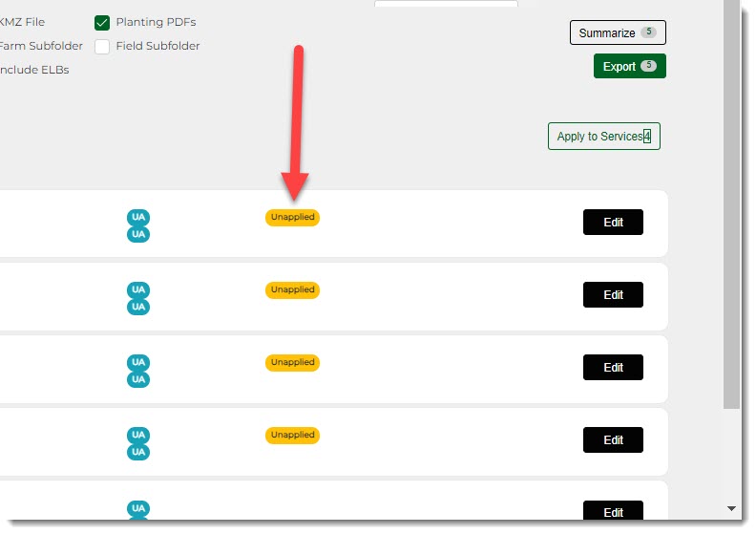Click the Unapplied status badge in first row
This screenshot has height=534, width=756.
pyautogui.click(x=292, y=217)
